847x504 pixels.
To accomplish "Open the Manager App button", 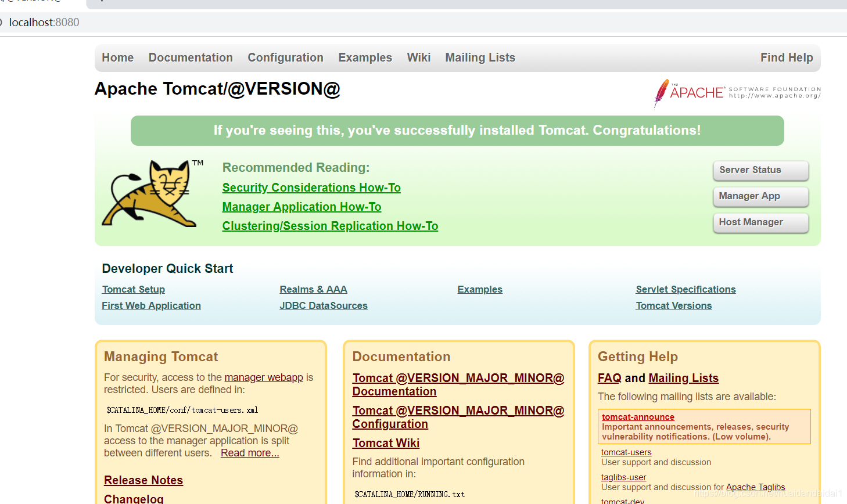I will coord(760,196).
